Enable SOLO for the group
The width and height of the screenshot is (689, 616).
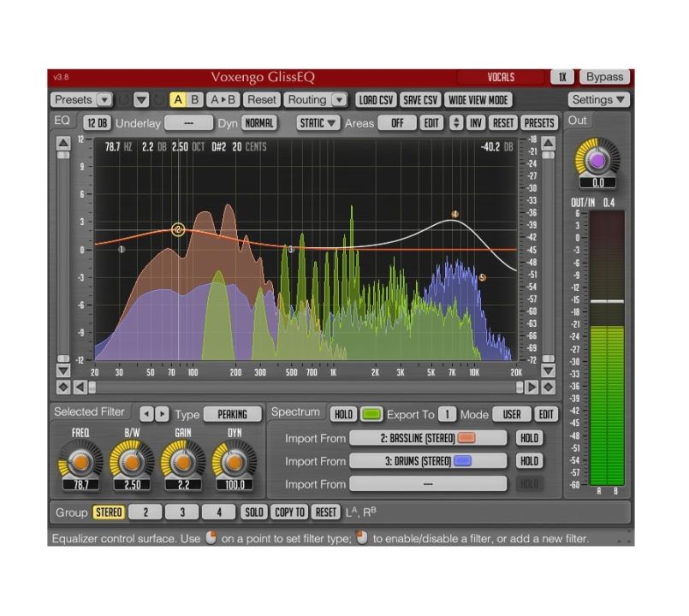click(x=253, y=512)
